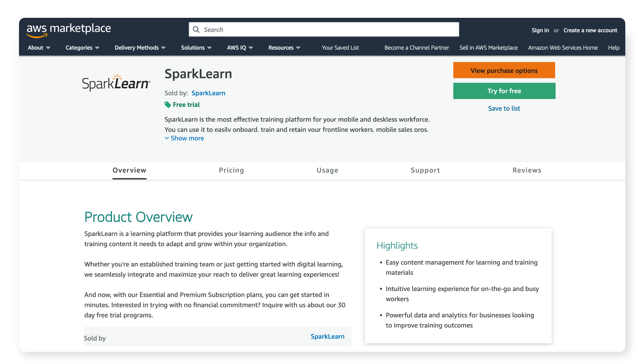Expand the About dropdown menu
Viewport: 644px width, 364px height.
39,48
